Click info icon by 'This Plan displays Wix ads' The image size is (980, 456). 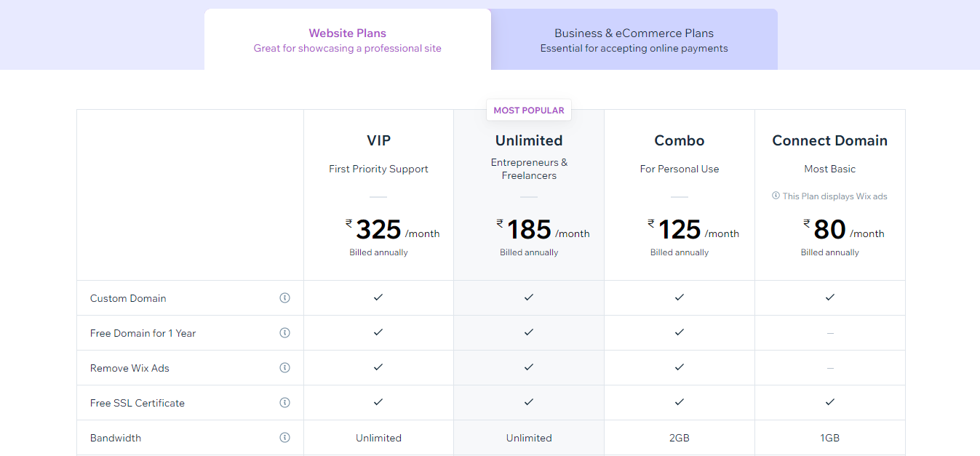[776, 196]
